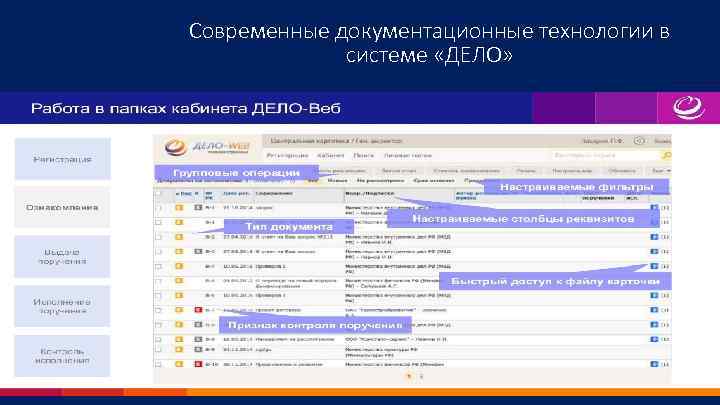Viewport: 720px width, 405px height.
Task: Click the "Содержание" column header
Action: (x=274, y=193)
